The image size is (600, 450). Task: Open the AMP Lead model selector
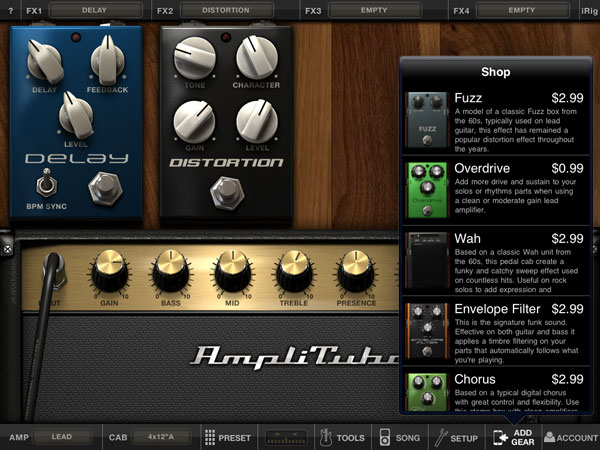coord(62,437)
